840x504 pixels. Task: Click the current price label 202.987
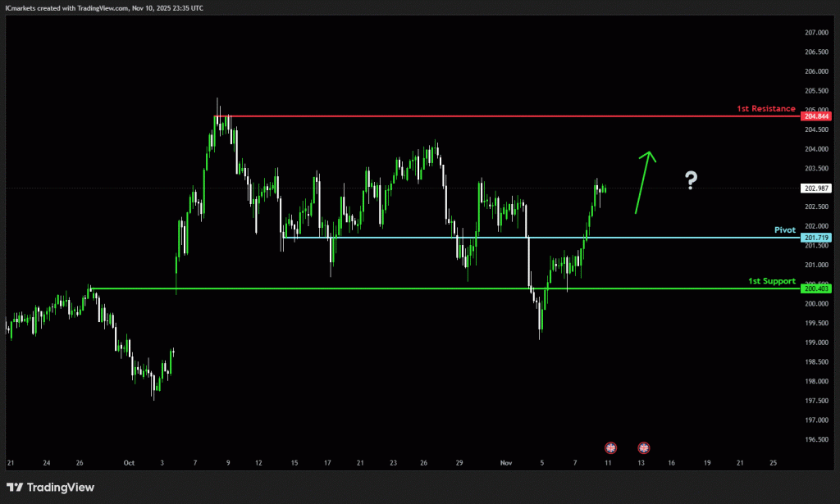click(x=817, y=188)
